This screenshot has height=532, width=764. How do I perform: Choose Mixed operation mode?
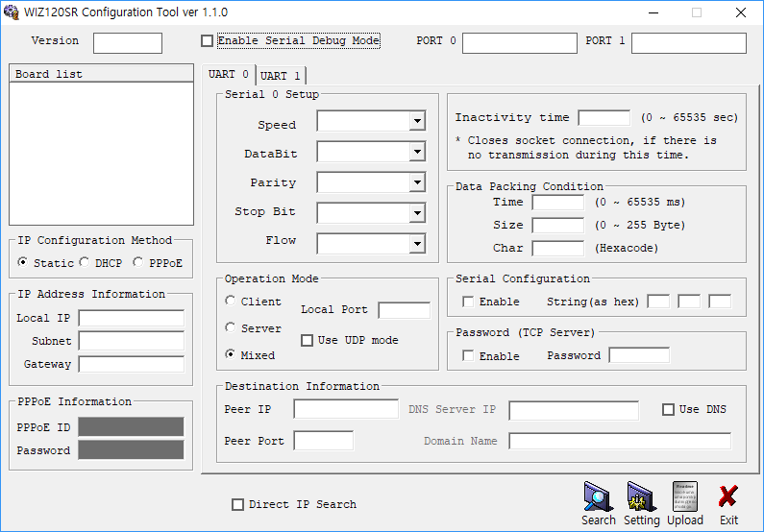[231, 354]
